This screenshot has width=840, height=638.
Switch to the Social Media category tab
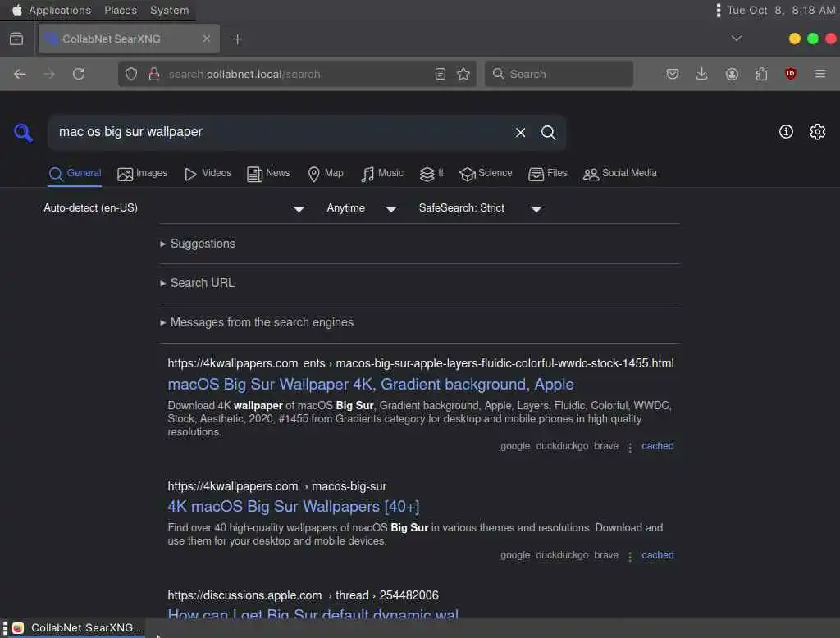[x=620, y=174]
